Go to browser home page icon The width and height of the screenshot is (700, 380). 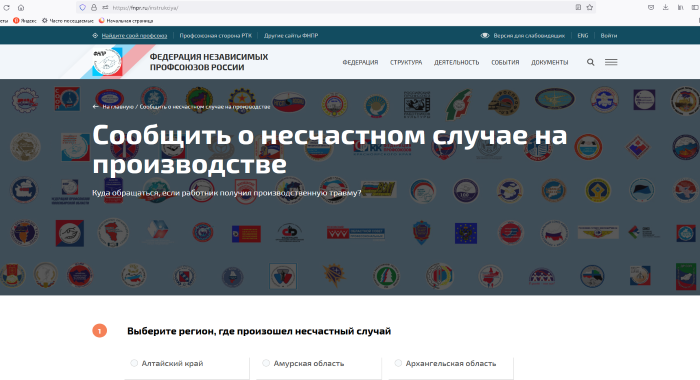(x=21, y=8)
